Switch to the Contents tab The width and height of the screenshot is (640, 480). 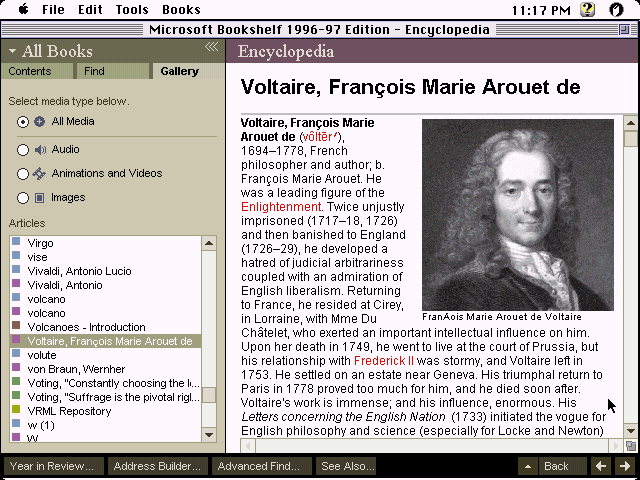[30, 72]
